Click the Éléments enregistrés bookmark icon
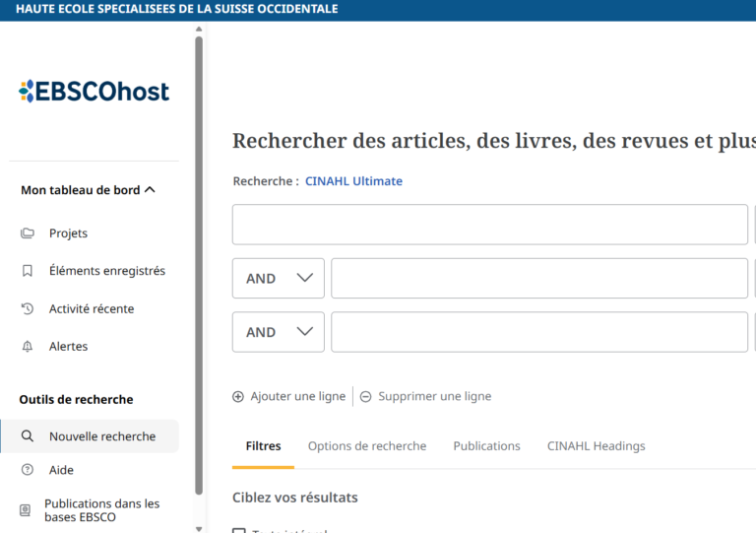 coord(28,271)
